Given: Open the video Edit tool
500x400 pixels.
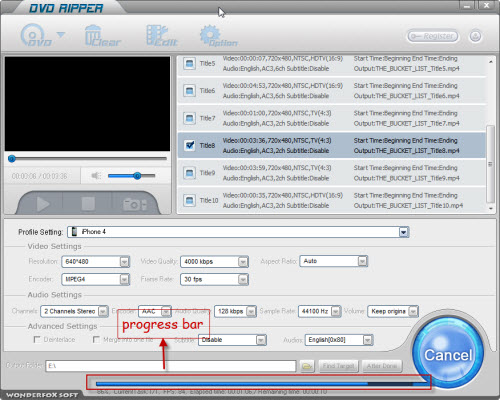Looking at the screenshot, I should coord(162,36).
